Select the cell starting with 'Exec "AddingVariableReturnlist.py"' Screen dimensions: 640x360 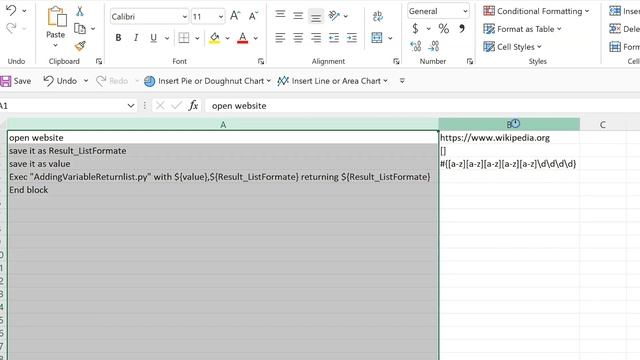point(223,177)
